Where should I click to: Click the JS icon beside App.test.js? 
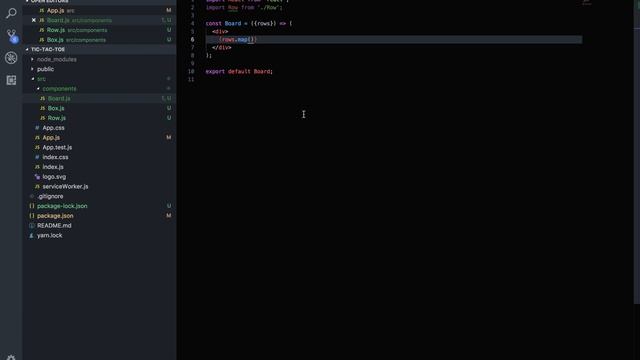coord(37,147)
